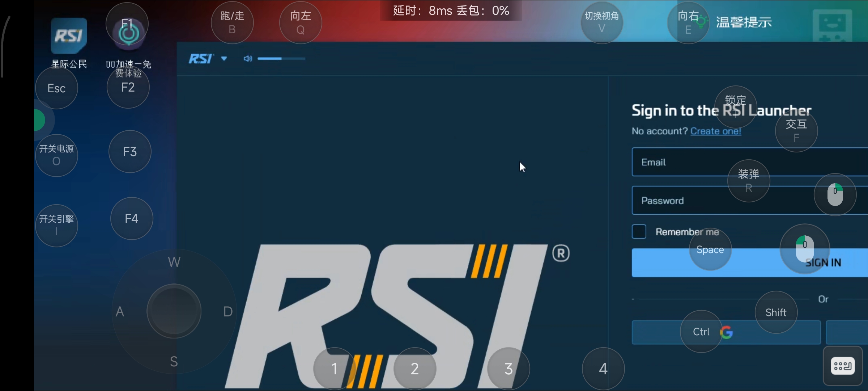
Task: Open the UU加速 desktop shortcut icon
Action: (129, 34)
